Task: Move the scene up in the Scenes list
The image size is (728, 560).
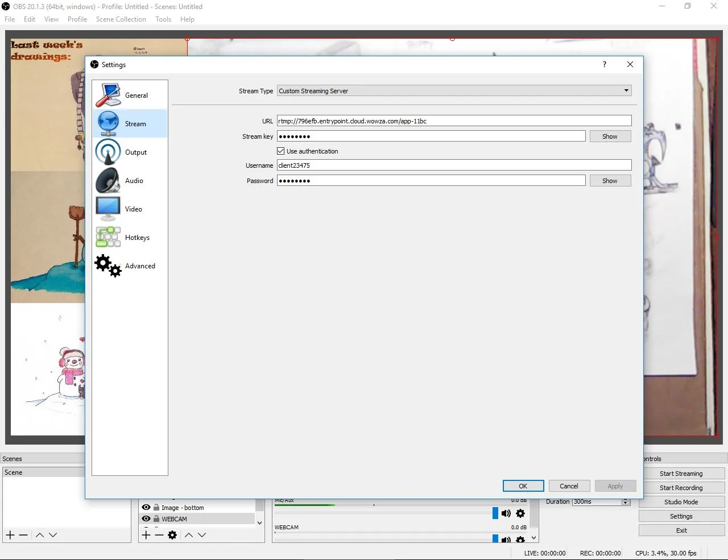Action: coord(40,535)
